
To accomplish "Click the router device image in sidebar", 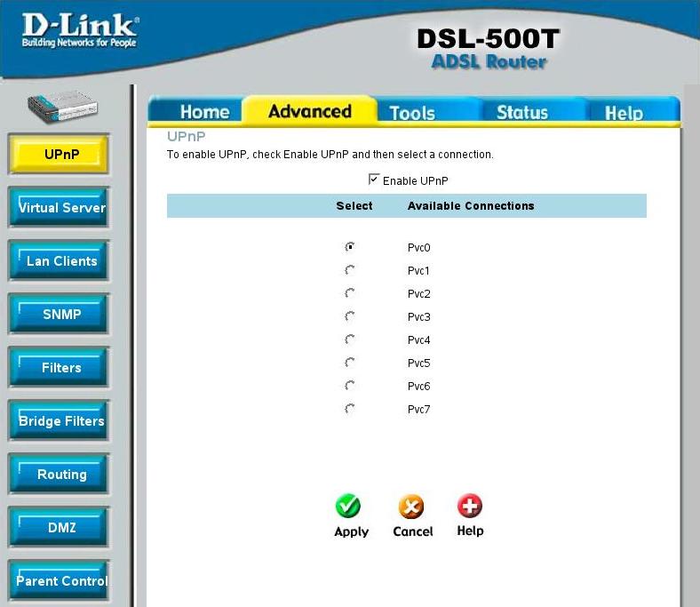I will 62,107.
